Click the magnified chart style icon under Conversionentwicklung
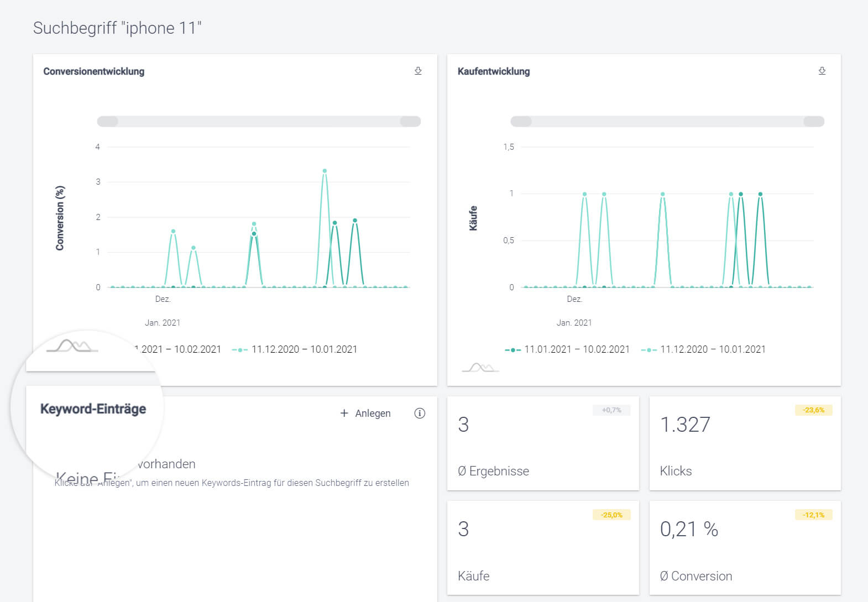Viewport: 868px width, 602px height. [x=72, y=346]
